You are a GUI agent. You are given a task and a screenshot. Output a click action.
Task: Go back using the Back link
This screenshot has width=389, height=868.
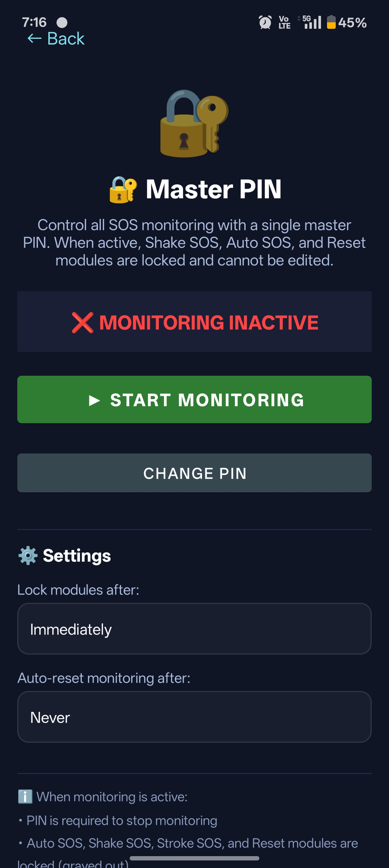(66, 39)
